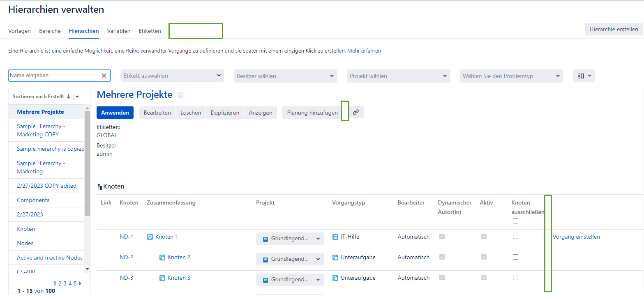Click the descending sort arrow icon
The width and height of the screenshot is (644, 299).
(x=69, y=97)
